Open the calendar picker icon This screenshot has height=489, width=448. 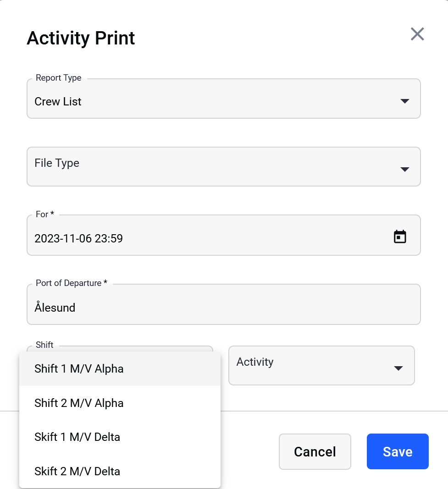(400, 236)
